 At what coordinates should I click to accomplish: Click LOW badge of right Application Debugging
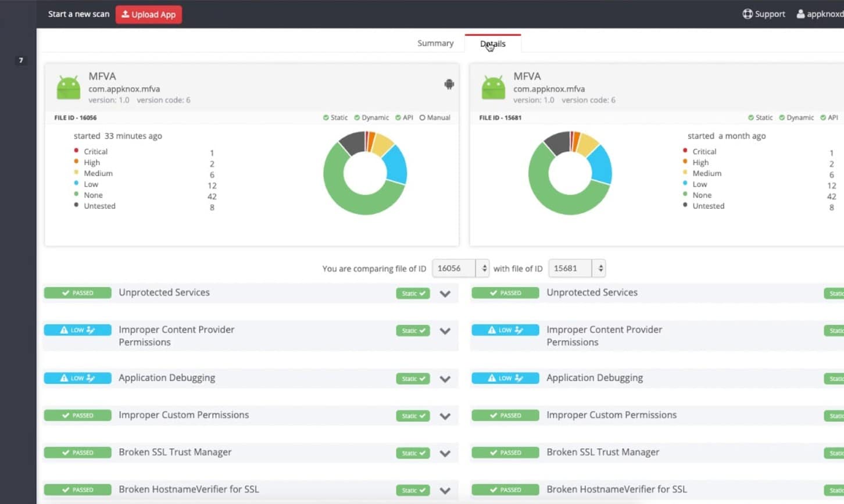(x=506, y=378)
